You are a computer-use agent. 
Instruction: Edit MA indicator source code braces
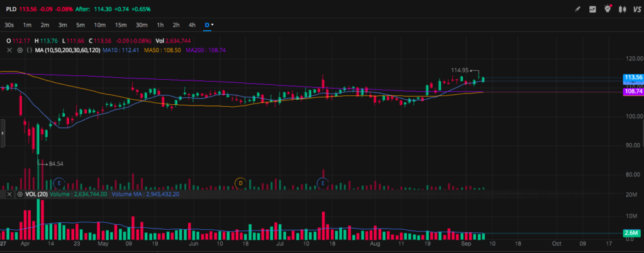29,50
